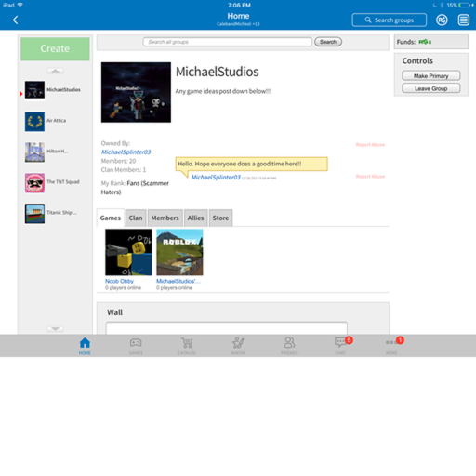Switch to the Games tab
The height and width of the screenshot is (476, 476).
(111, 218)
